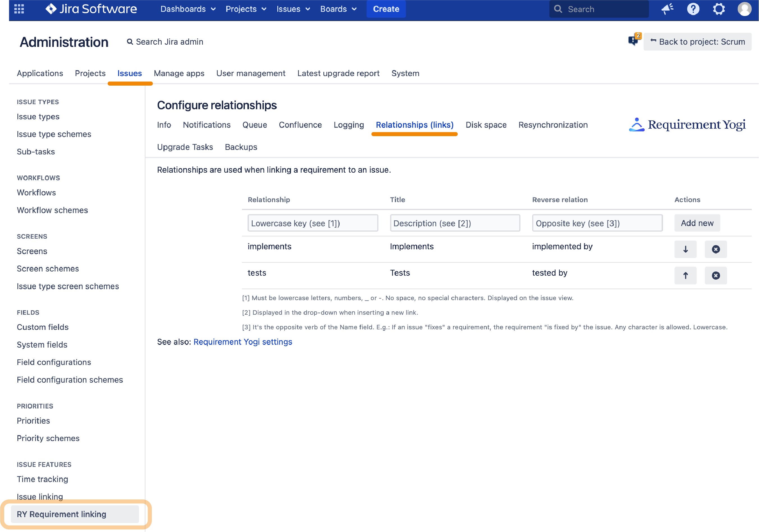Open Jira settings via the gear icon

tap(719, 9)
